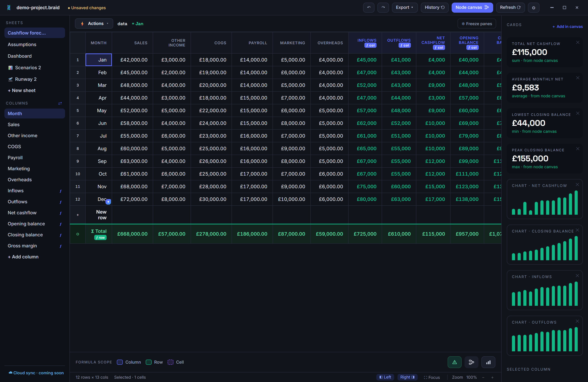Click the Zoom out minus icon
The width and height of the screenshot is (588, 382).
(483, 377)
